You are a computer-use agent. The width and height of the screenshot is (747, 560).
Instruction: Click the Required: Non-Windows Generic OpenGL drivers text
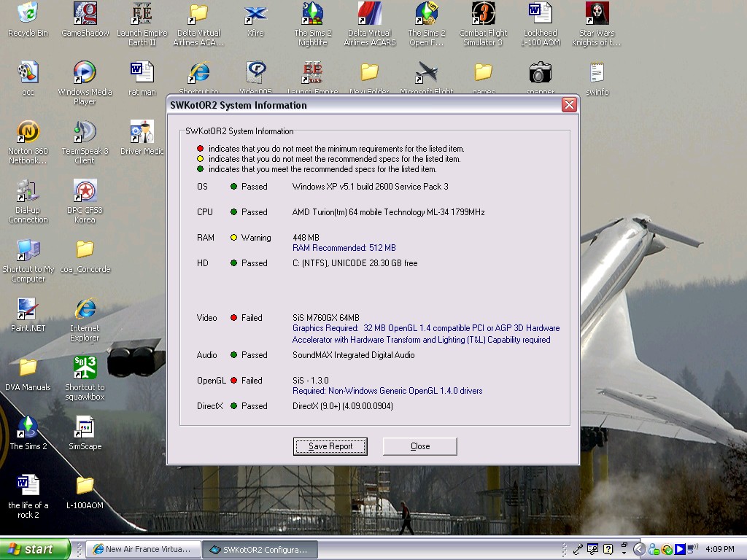click(387, 391)
